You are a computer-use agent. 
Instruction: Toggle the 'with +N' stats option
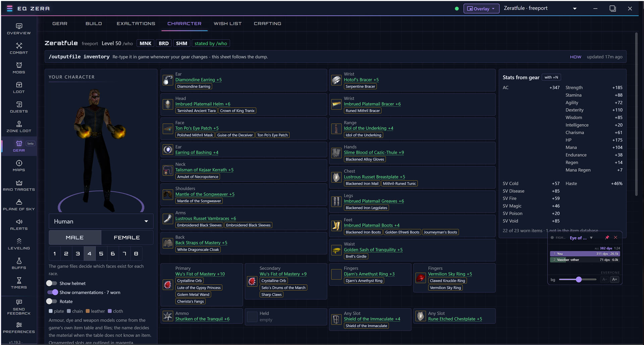pos(551,77)
